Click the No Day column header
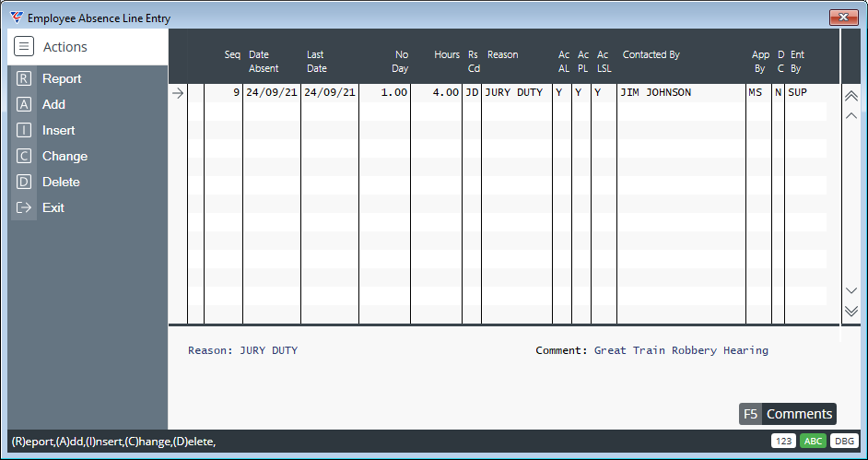 click(x=400, y=62)
